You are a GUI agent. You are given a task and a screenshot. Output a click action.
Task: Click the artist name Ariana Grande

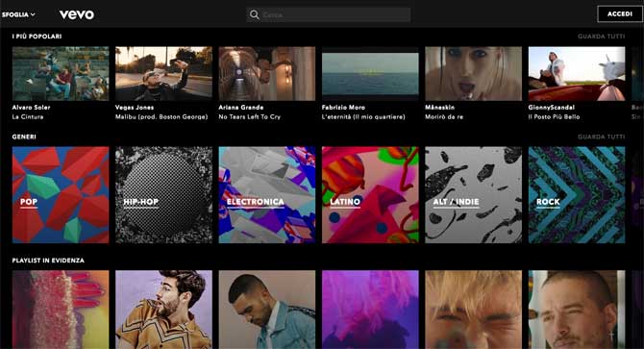point(241,107)
